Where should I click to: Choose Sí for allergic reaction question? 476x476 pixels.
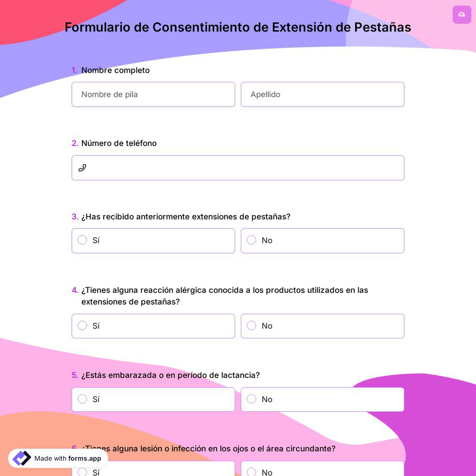pos(82,326)
